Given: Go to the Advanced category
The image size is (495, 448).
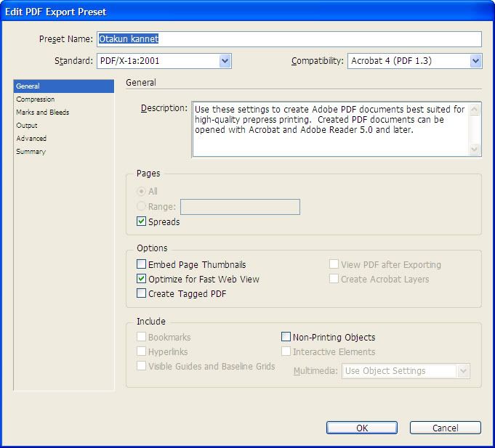Looking at the screenshot, I should [63, 139].
